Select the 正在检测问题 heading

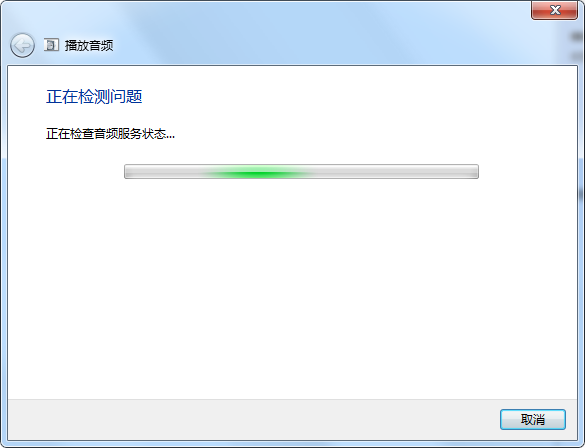[94, 97]
